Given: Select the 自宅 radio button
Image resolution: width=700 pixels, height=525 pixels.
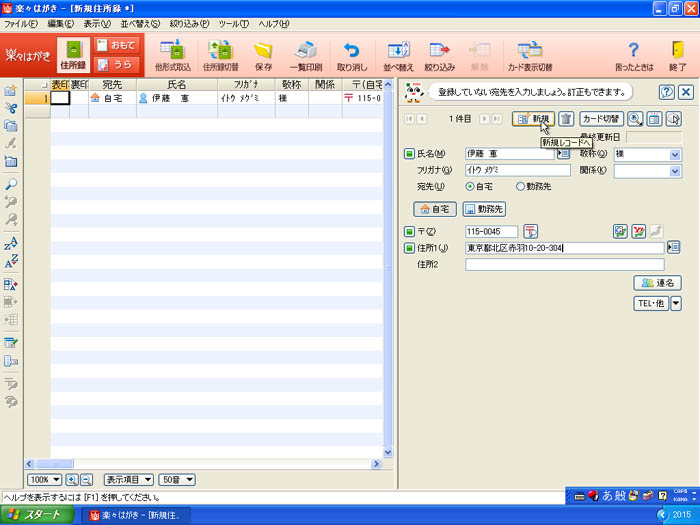Looking at the screenshot, I should pyautogui.click(x=470, y=187).
